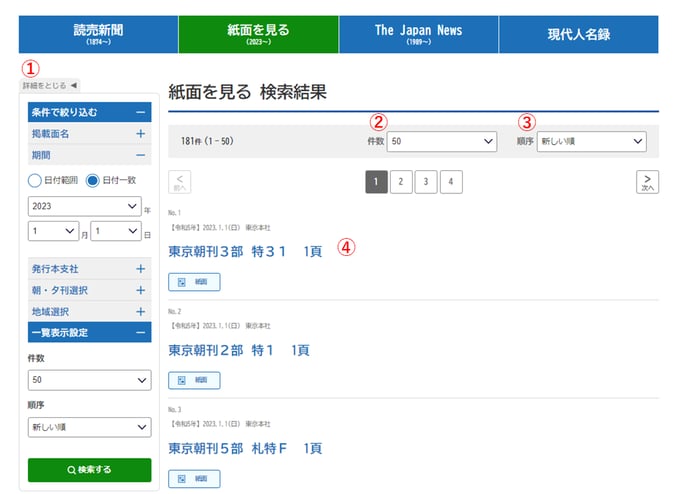688x494 pixels.
Task: Collapse 一覧表示設定 with the minus icon
Action: 140,332
